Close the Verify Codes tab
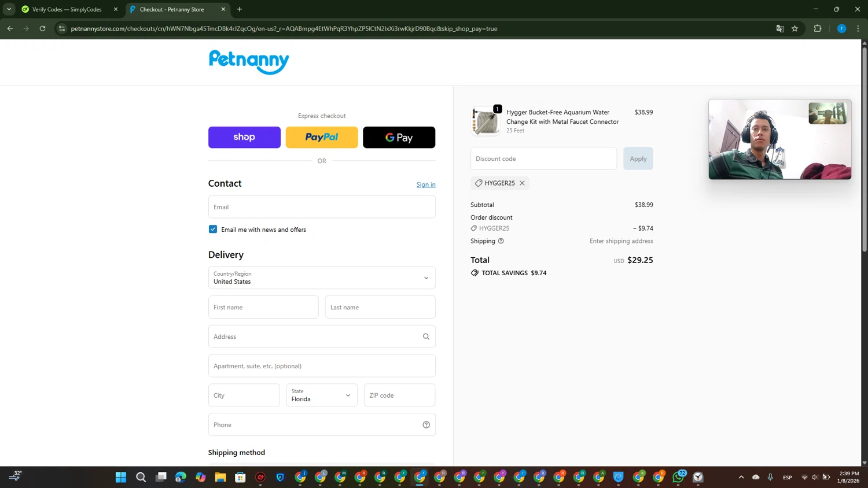Screen dimensions: 868x488 pyautogui.click(x=116, y=9)
